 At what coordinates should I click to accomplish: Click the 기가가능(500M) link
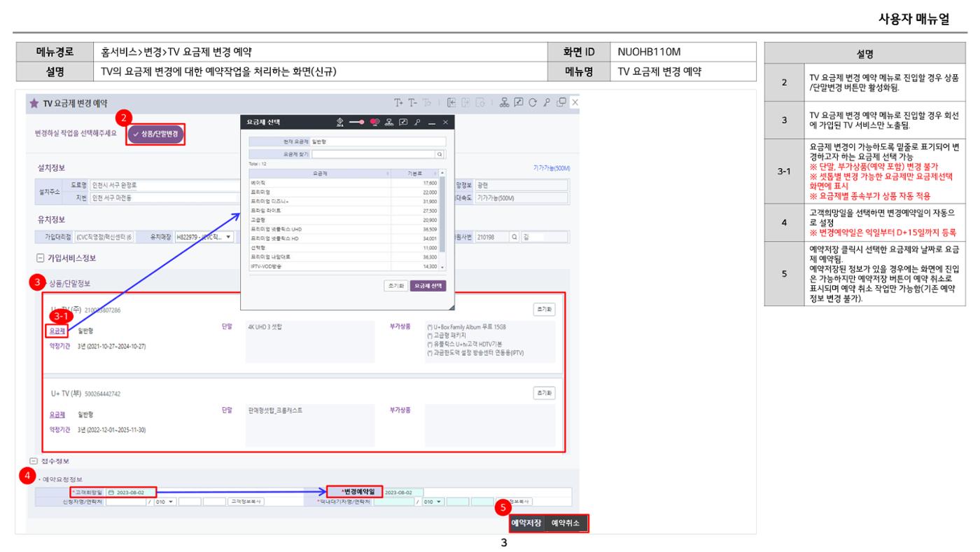point(552,168)
